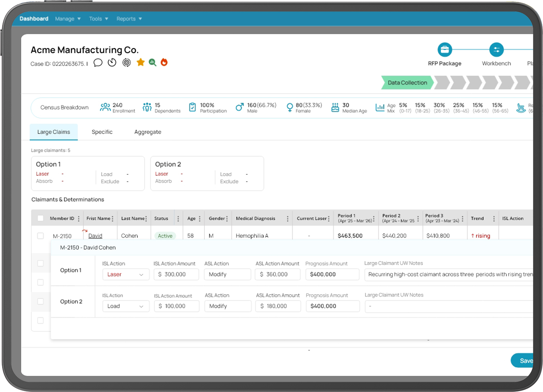The height and width of the screenshot is (392, 543).
Task: Go to the Dashboard menu item
Action: pyautogui.click(x=34, y=19)
